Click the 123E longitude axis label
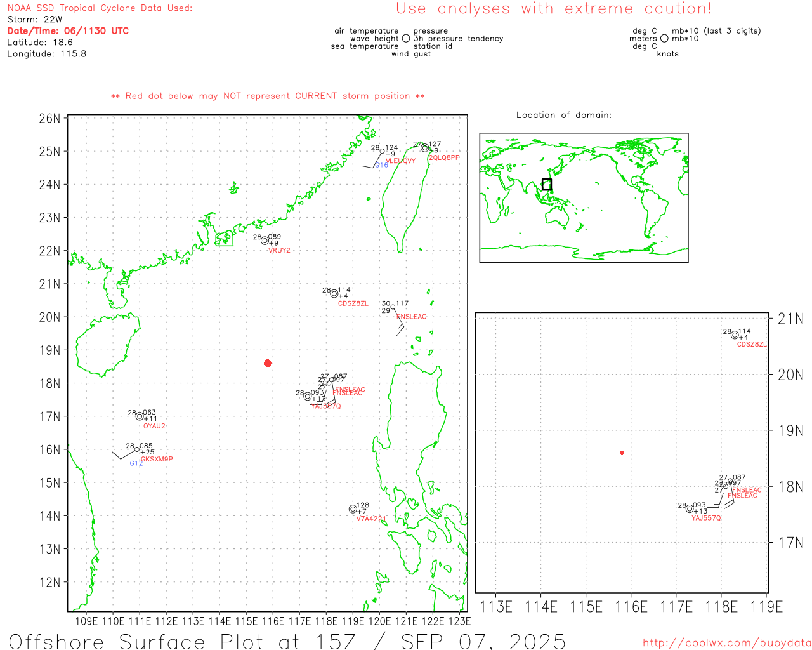812x650 pixels. point(459,621)
